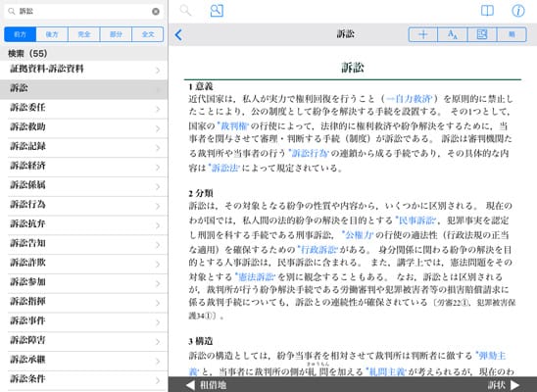Go back with the left chevron

click(178, 34)
